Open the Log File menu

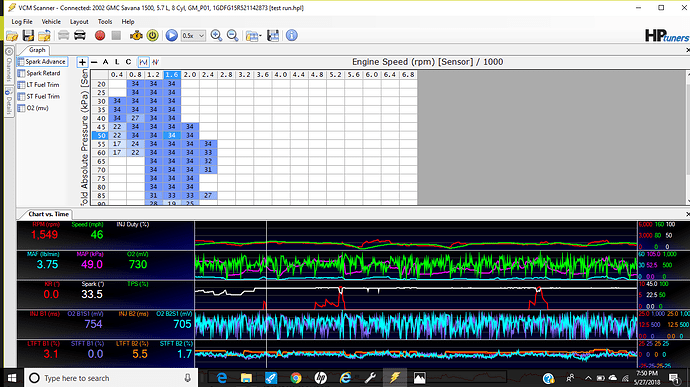(22, 22)
